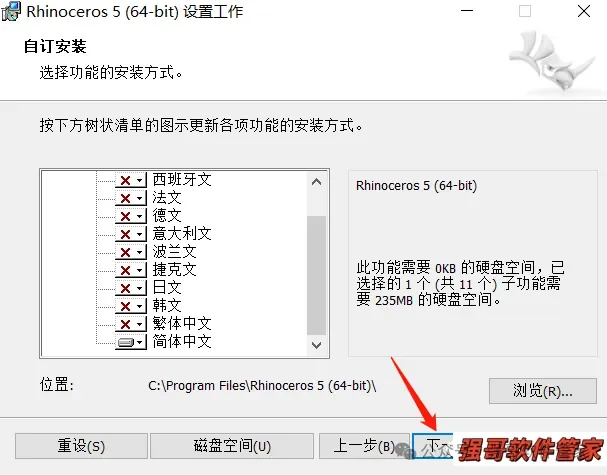
Task: Click the install path C:\Program Files\Rhinoceros 5 text
Action: pyautogui.click(x=262, y=386)
